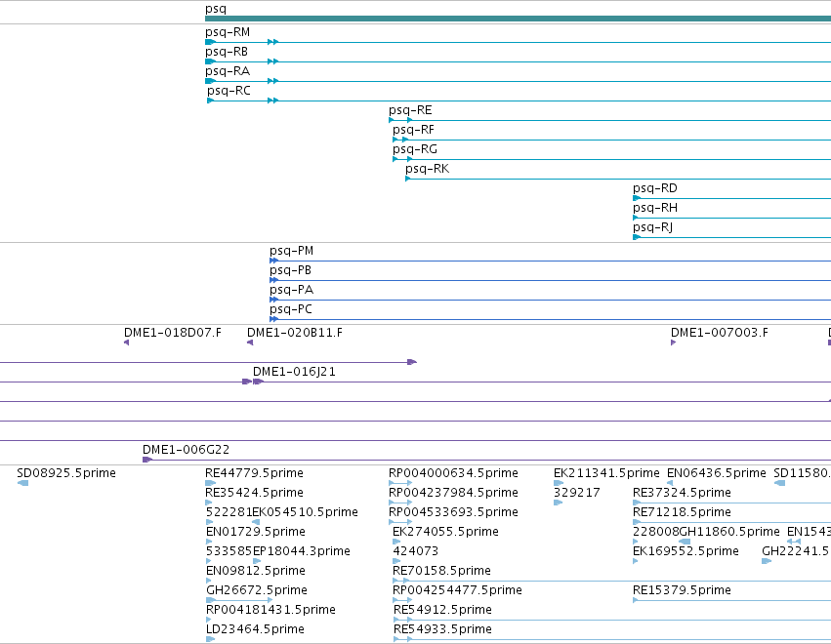Click arrow glyph under SD08925.5prime

(x=22, y=483)
